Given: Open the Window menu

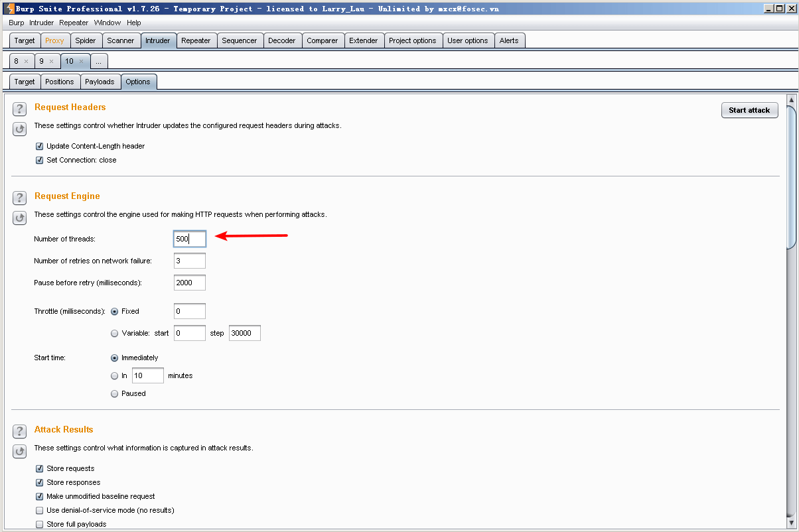Looking at the screenshot, I should click(108, 23).
